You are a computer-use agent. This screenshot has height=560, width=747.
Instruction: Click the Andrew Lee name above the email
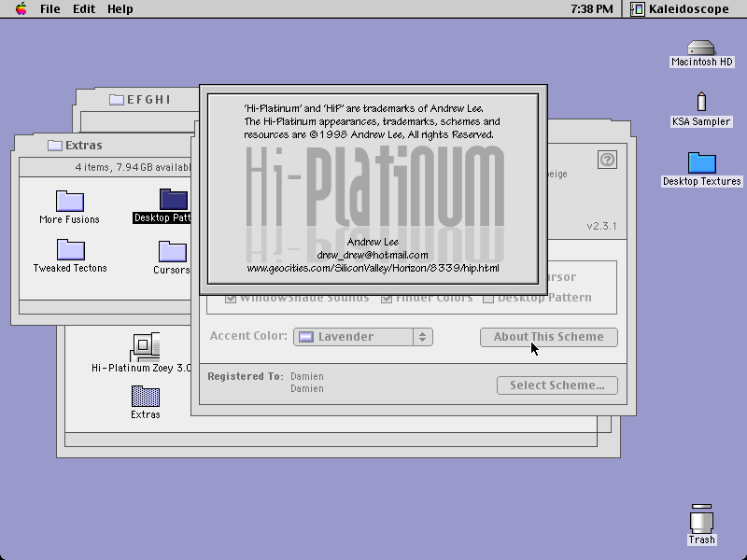point(373,242)
